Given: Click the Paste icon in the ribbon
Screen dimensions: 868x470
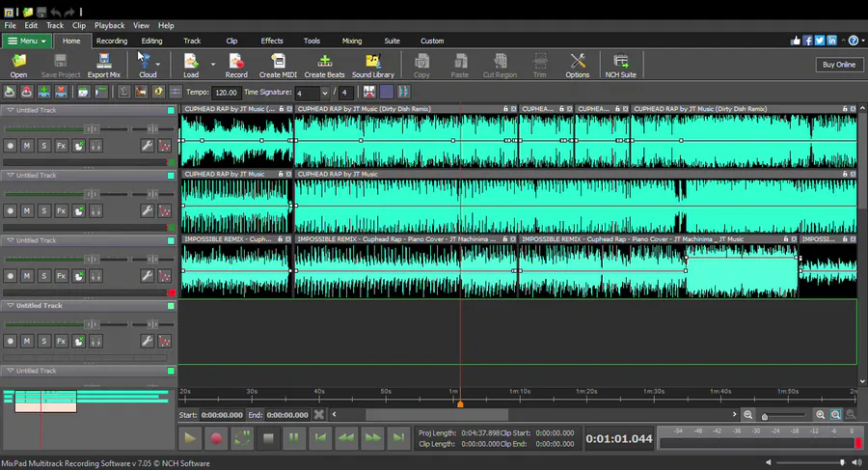Looking at the screenshot, I should pos(459,65).
